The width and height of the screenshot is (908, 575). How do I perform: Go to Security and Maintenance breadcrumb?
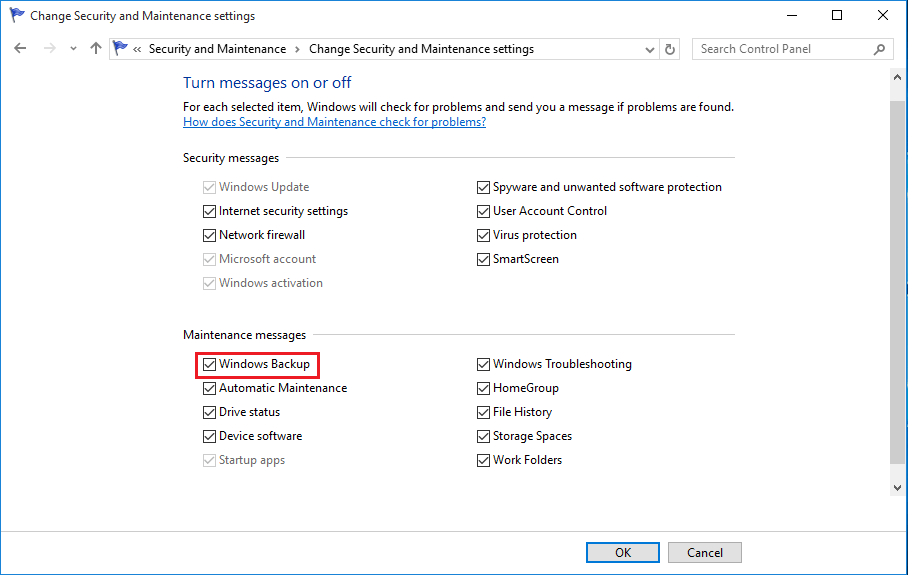click(x=217, y=49)
